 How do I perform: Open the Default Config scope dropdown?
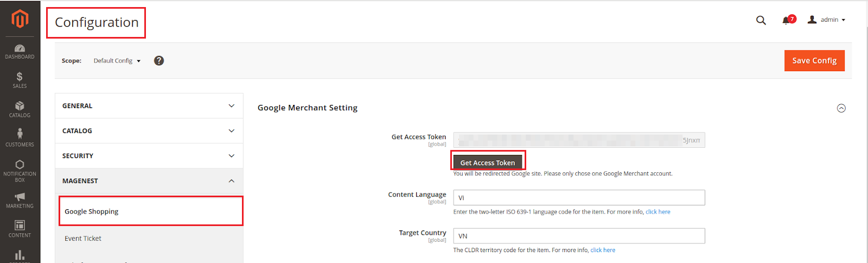tap(117, 61)
